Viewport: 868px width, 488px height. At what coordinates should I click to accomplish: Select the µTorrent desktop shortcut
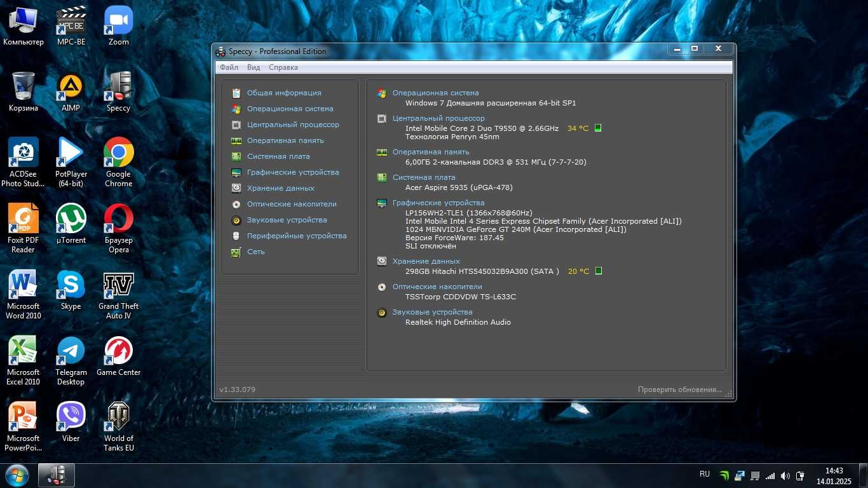tap(71, 224)
